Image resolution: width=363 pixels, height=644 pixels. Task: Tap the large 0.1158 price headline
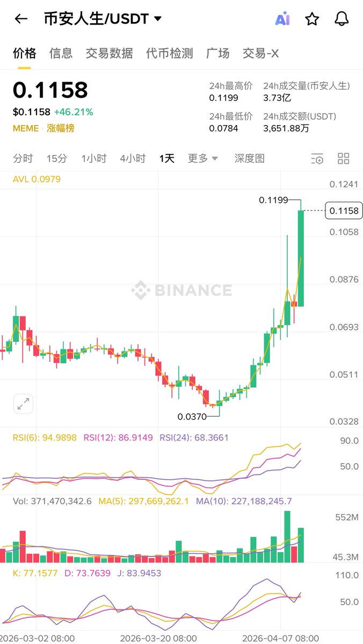point(50,90)
